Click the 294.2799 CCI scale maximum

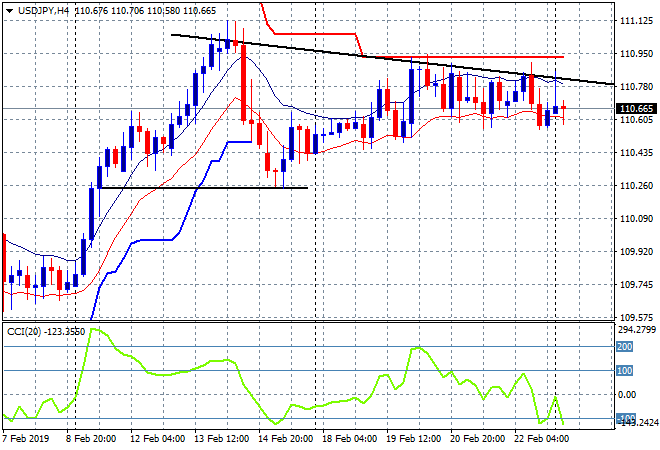pyautogui.click(x=637, y=330)
